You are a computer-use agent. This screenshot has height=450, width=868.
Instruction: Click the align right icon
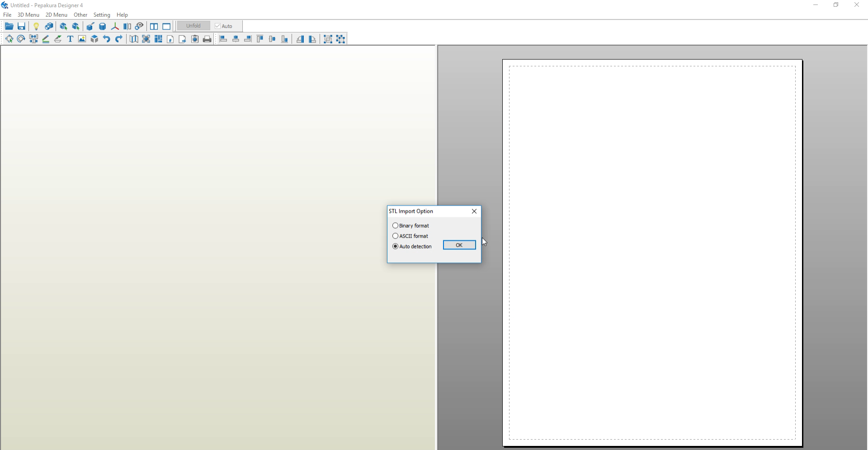coord(248,39)
